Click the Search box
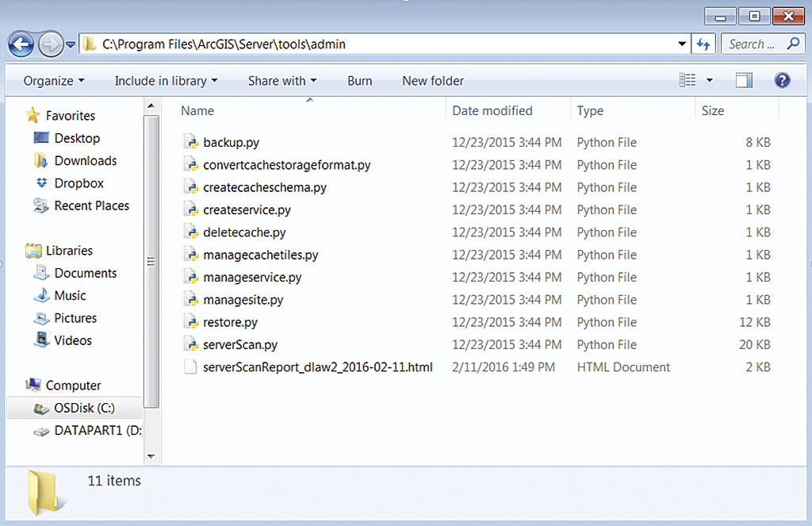Screen dimensions: 812x526 pos(763,44)
